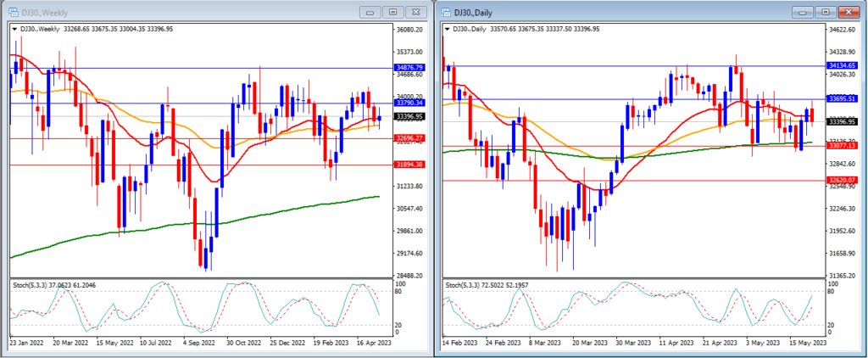Close the DJ30 Daily chart window
The height and width of the screenshot is (358, 868).
(848, 12)
